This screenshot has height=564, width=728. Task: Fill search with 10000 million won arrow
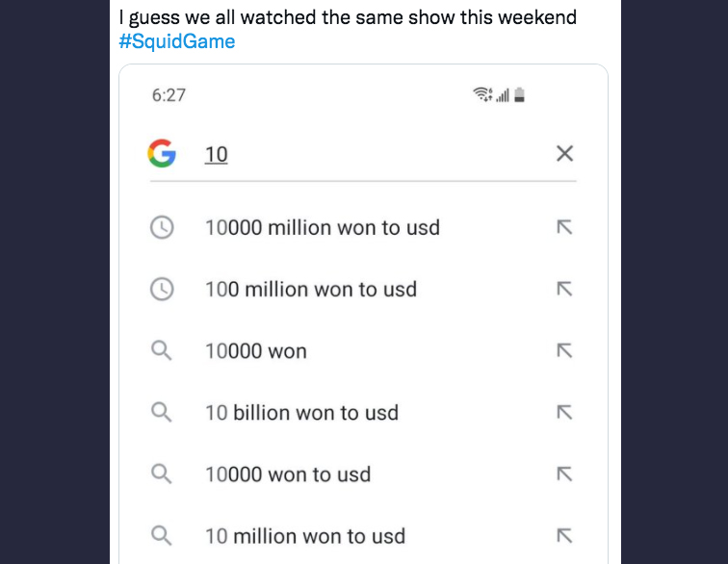tap(564, 227)
